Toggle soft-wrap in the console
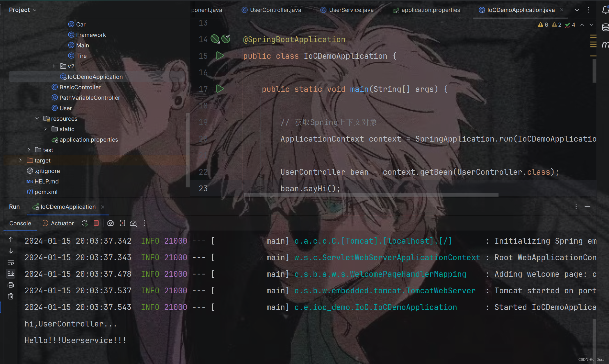Screen dimensions: 609x364 [x=11, y=263]
